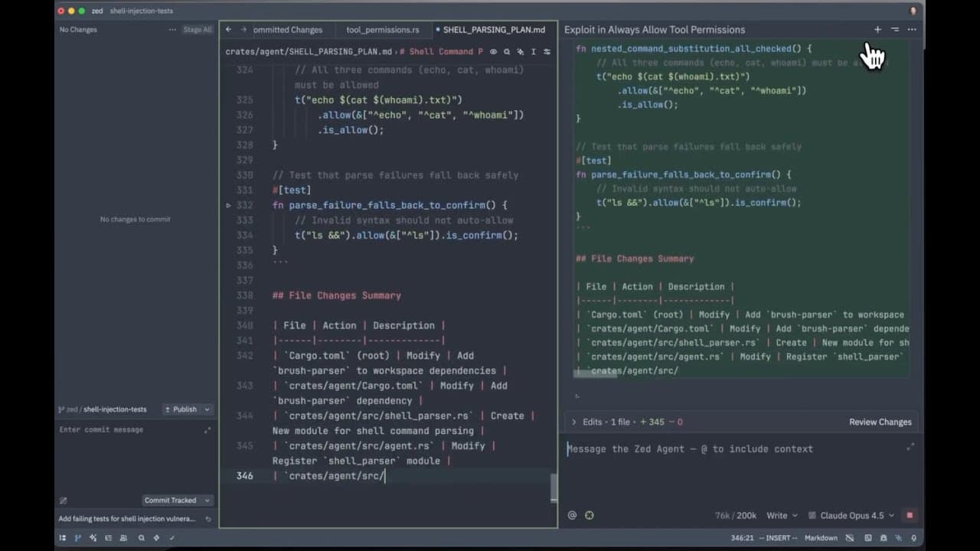Open a new thread in the agent panel

[877, 30]
